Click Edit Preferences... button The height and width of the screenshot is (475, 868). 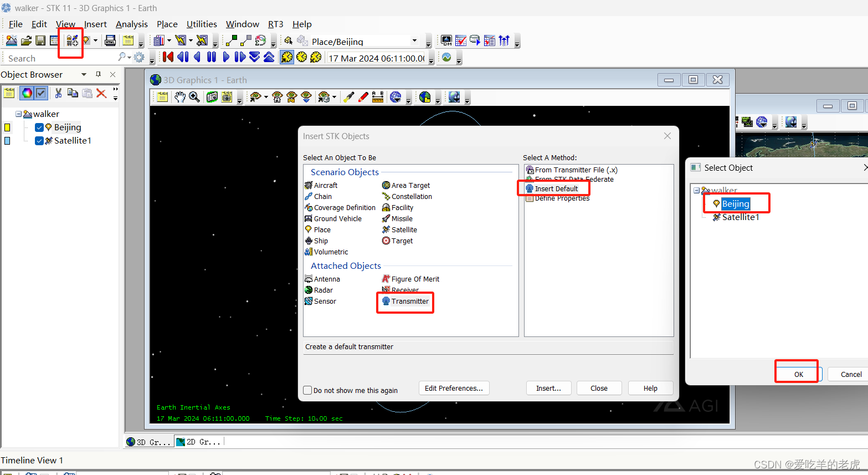point(454,388)
